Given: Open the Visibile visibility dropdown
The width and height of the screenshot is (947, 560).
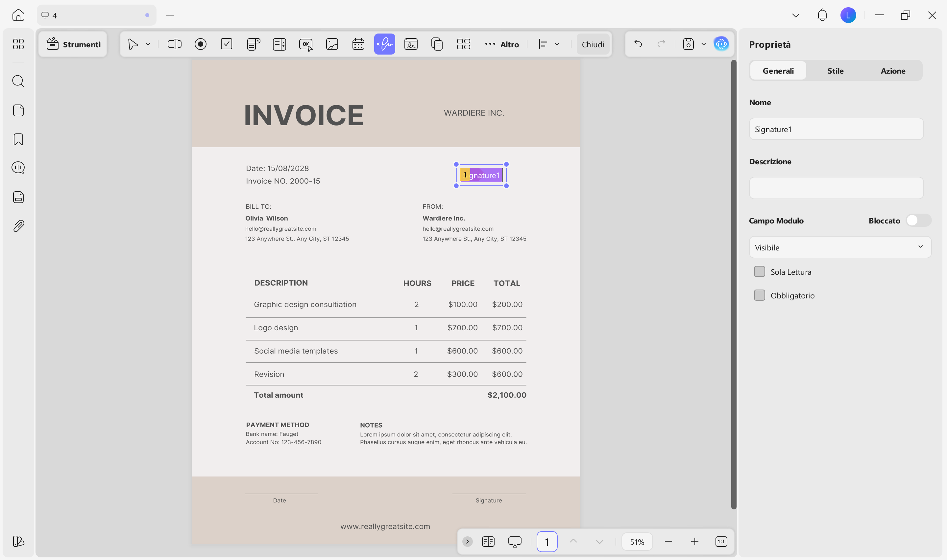Looking at the screenshot, I should point(840,247).
